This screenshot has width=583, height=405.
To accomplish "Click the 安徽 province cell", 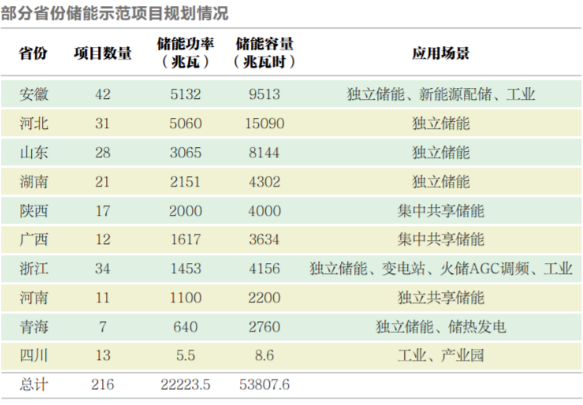I will coord(34,94).
